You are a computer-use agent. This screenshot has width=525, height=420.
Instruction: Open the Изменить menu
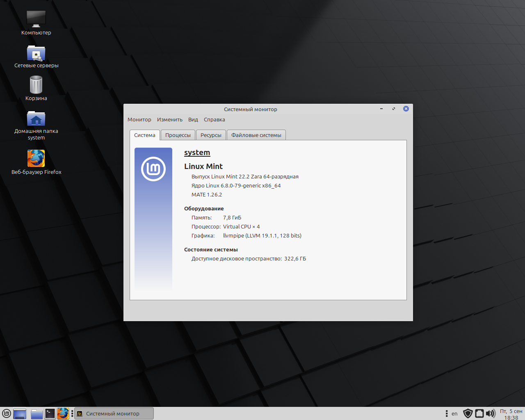coord(169,120)
